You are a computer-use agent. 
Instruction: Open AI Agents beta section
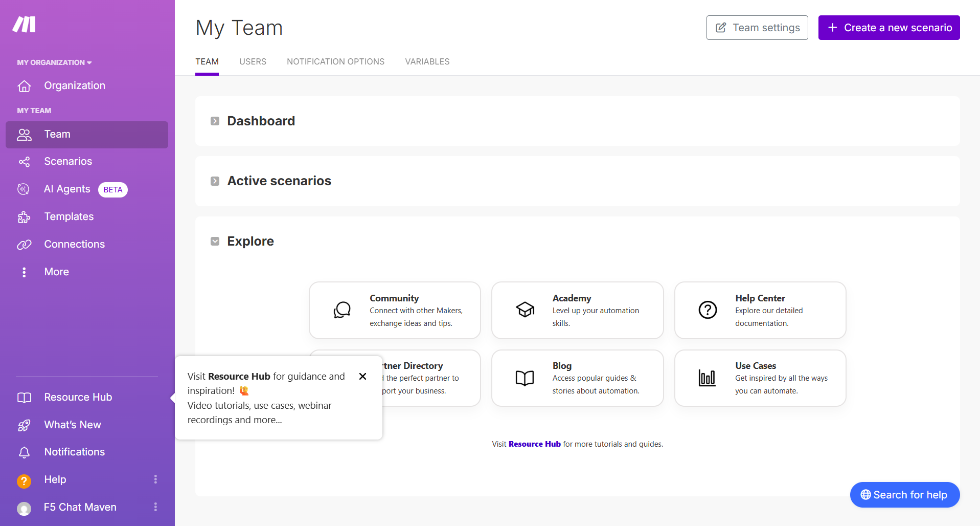pyautogui.click(x=67, y=189)
